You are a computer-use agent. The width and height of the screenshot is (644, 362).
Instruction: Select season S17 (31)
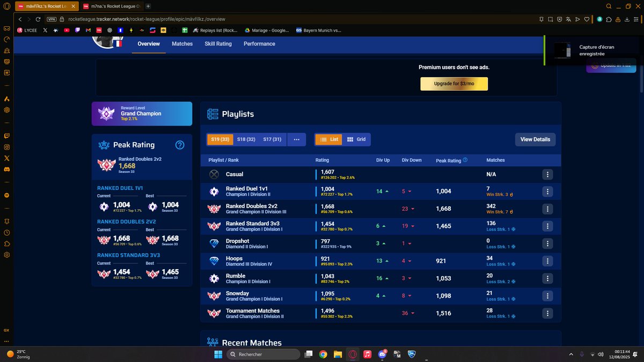[x=272, y=139]
